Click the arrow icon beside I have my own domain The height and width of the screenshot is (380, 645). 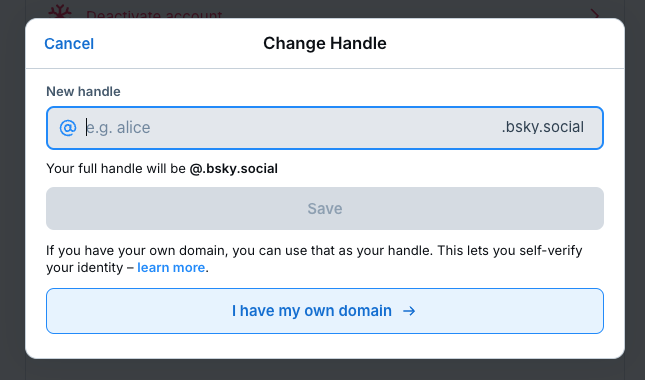point(409,311)
